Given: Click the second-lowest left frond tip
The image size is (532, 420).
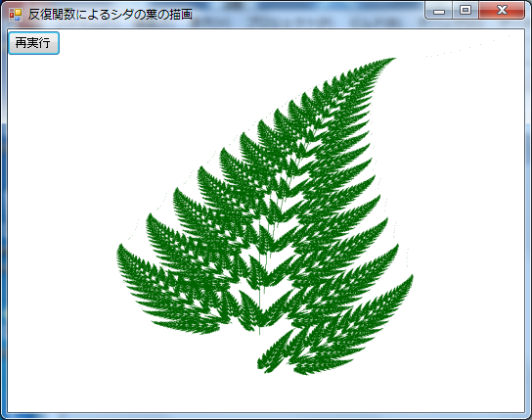Looking at the screenshot, I should click(x=149, y=216).
